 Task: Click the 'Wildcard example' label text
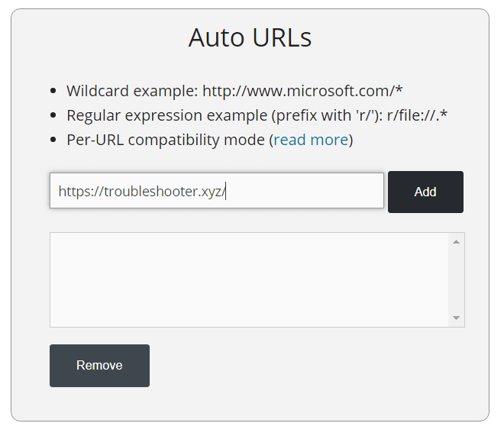coord(132,91)
